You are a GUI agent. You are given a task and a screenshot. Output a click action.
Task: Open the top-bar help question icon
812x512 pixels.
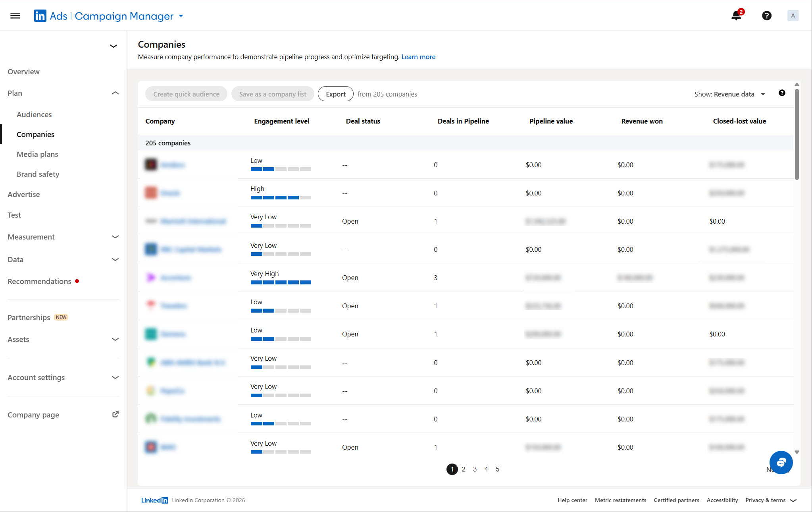tap(766, 16)
